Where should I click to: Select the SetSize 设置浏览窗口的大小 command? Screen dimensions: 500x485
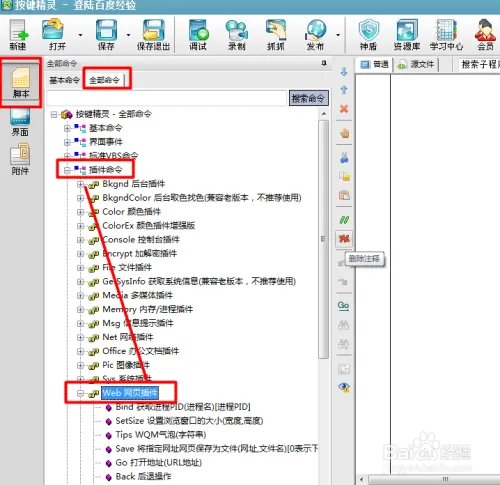[x=189, y=421]
